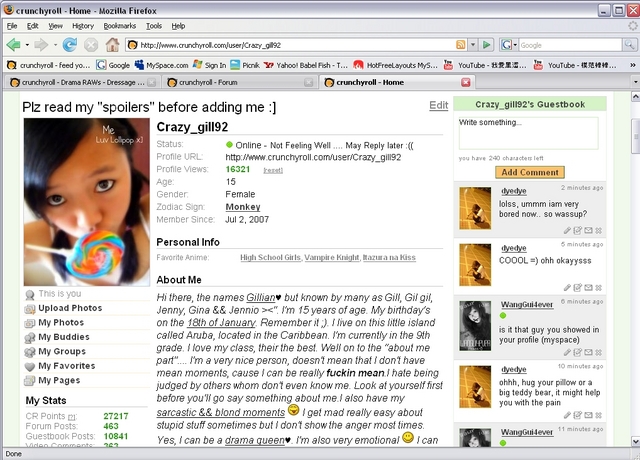Click the profile photo with lollipop
Screen dimensions: 640x460
coord(87,202)
